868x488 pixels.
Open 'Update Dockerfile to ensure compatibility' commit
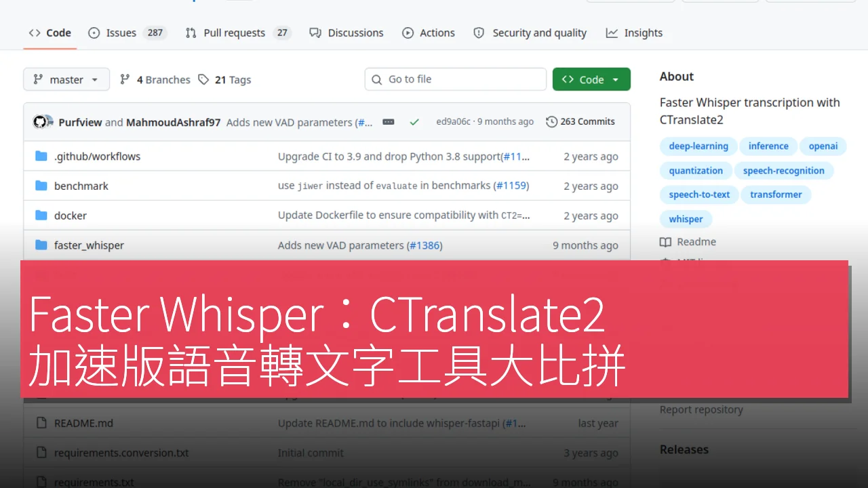404,216
